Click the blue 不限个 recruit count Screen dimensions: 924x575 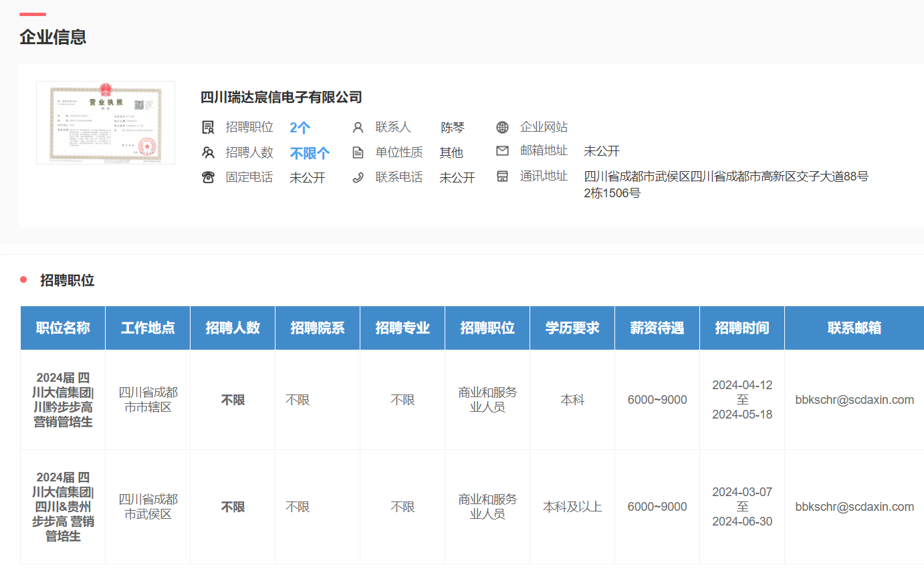point(310,153)
